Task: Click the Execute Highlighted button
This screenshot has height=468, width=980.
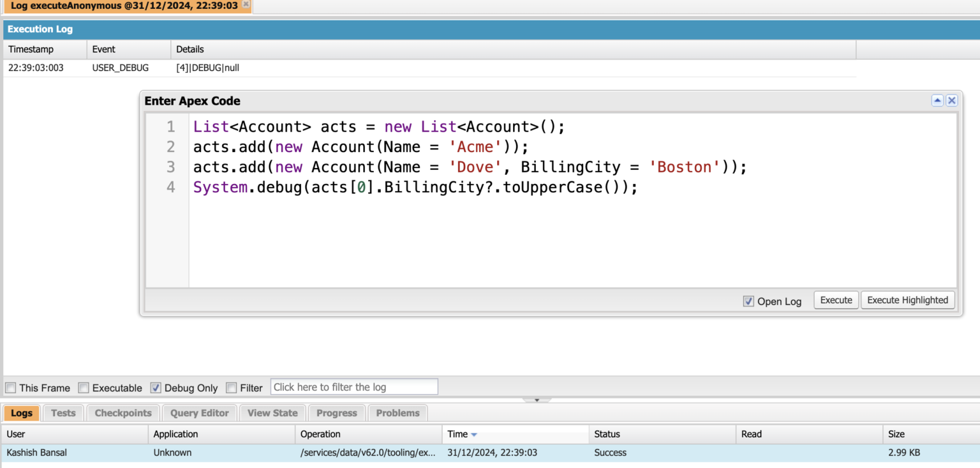Action: (x=907, y=299)
